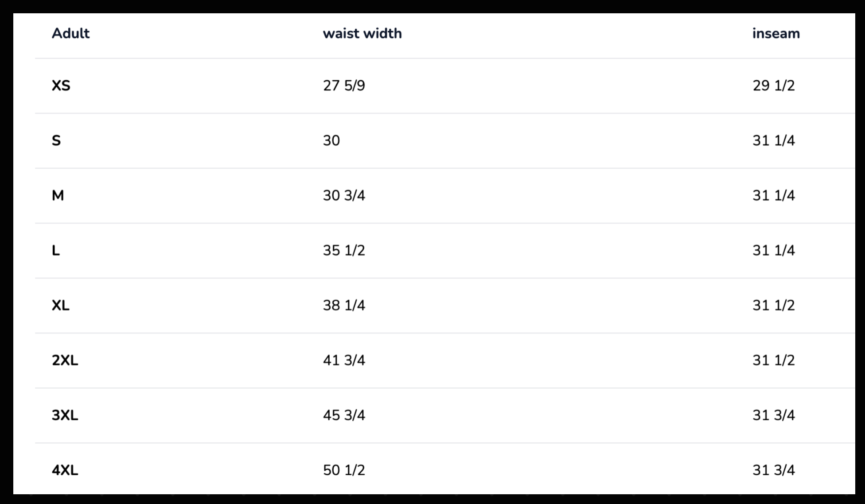Viewport: 865px width, 504px height.
Task: Select the 2XL size row label
Action: tap(65, 360)
